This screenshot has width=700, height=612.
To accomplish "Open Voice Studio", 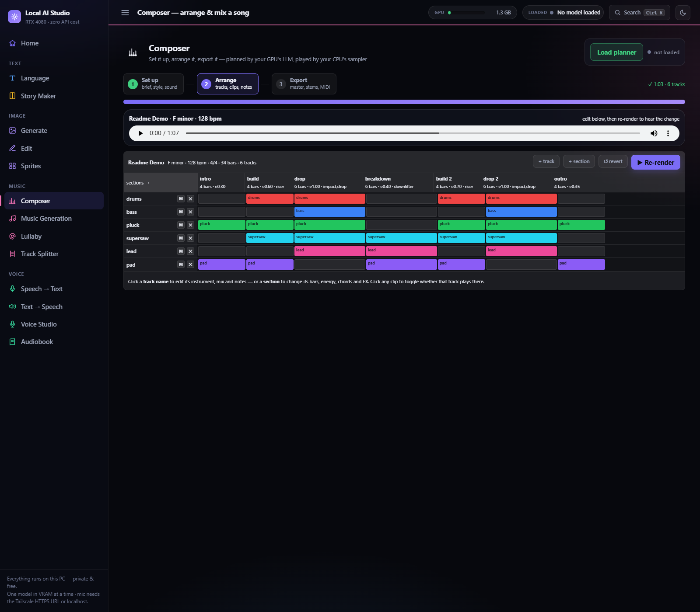I will 54,324.
